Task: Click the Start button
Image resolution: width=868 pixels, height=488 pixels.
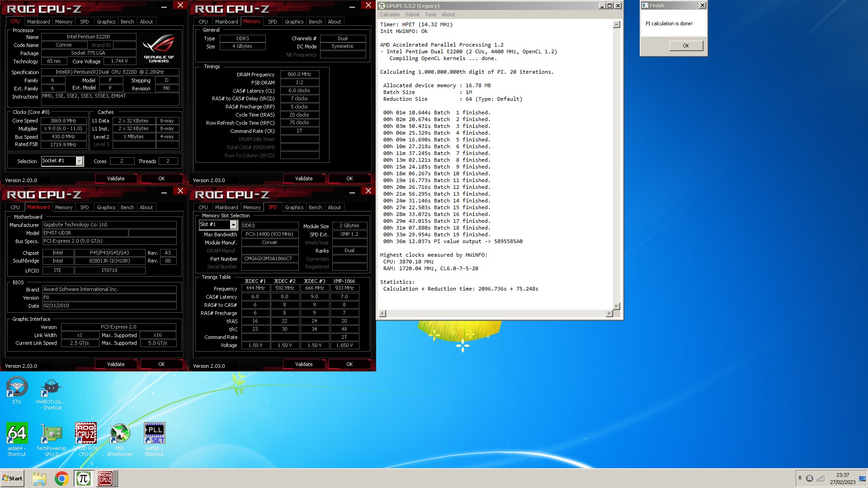Action: pyautogui.click(x=12, y=479)
